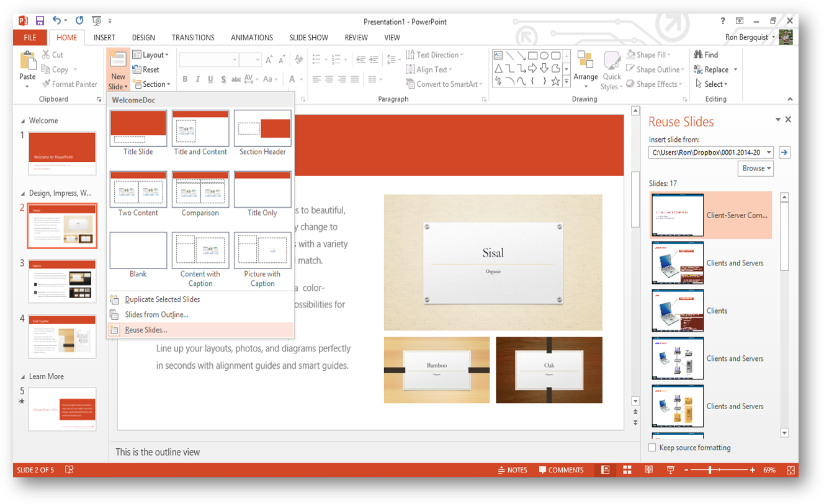Choose Duplicate Selected Slides
Image resolution: width=824 pixels, height=504 pixels.
click(x=200, y=299)
